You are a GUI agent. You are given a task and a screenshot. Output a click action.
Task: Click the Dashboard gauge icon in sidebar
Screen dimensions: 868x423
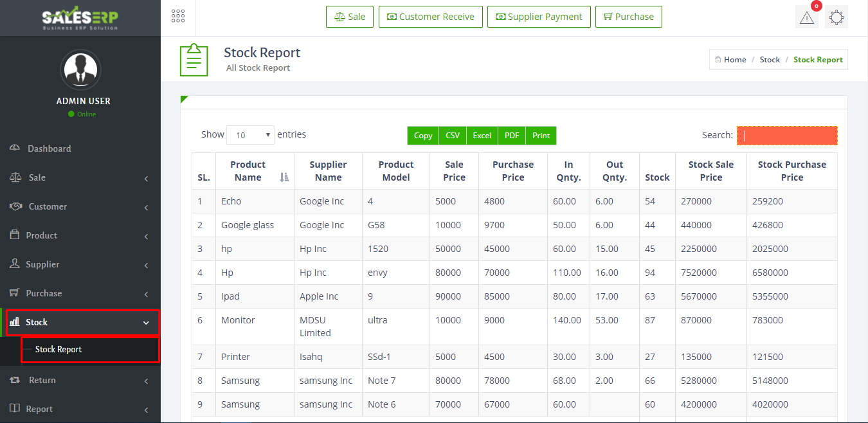[15, 148]
